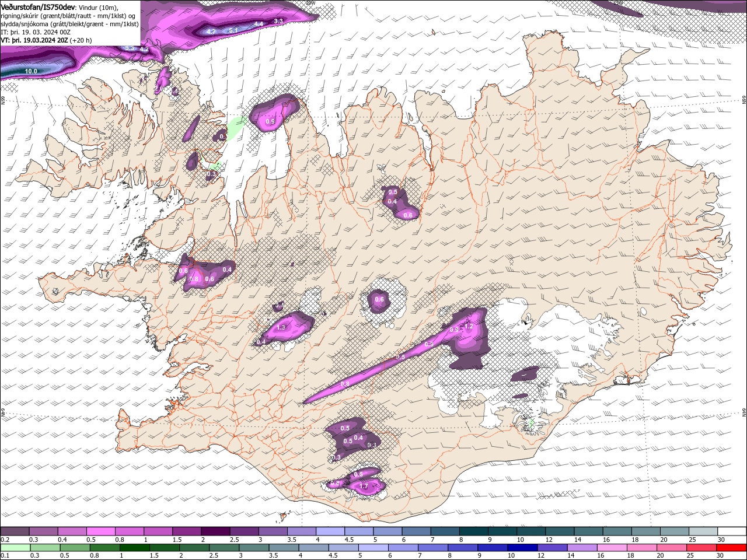Click the 'VT: þri. 19.03.2024 20Z' valid time
The width and height of the screenshot is (747, 560).
[x=34, y=40]
